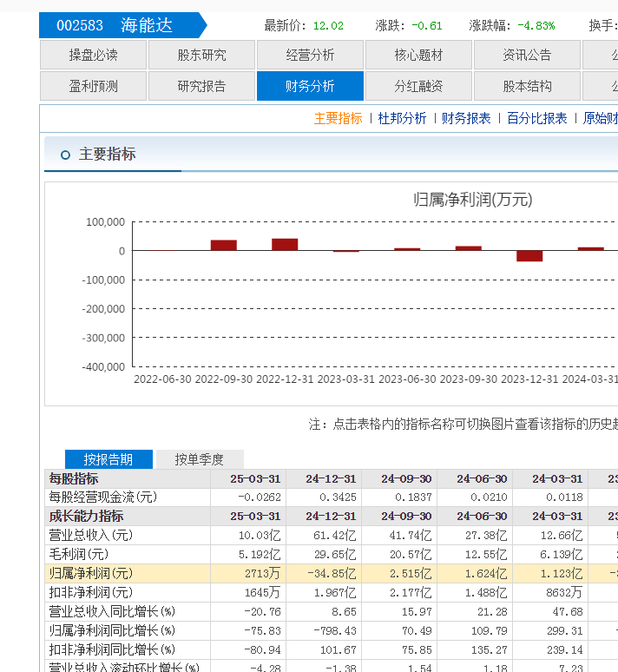This screenshot has width=618, height=672.
Task: Click the chart title 归属净利润(万元)
Action: (473, 200)
